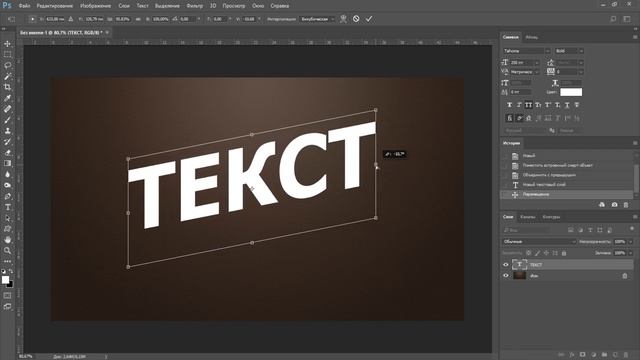Delete current state in History panel

pos(626,204)
